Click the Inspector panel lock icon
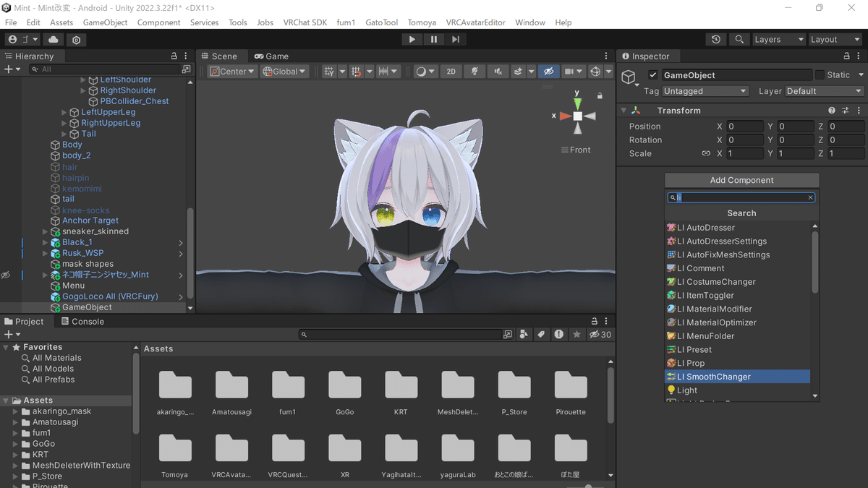This screenshot has width=868, height=488. click(845, 56)
